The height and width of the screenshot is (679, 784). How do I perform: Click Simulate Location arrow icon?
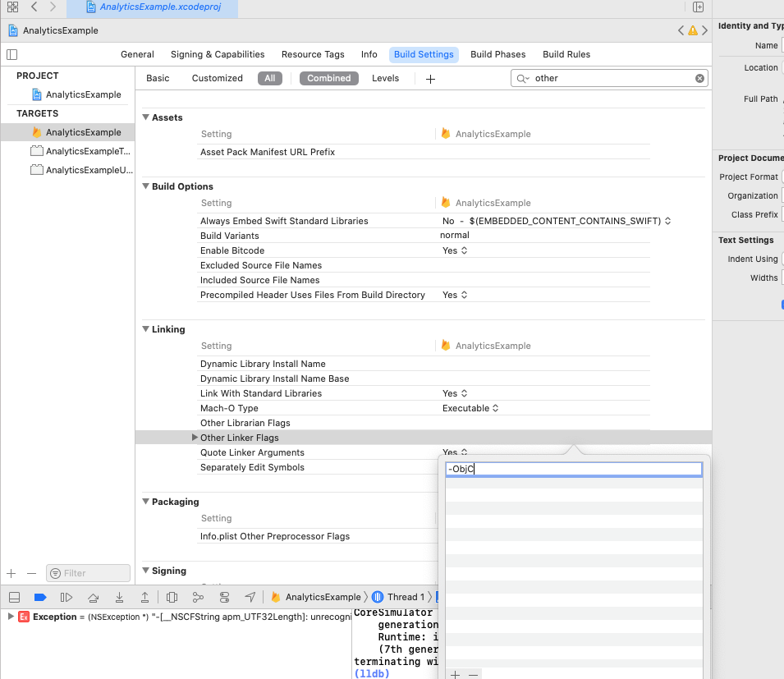pos(250,597)
